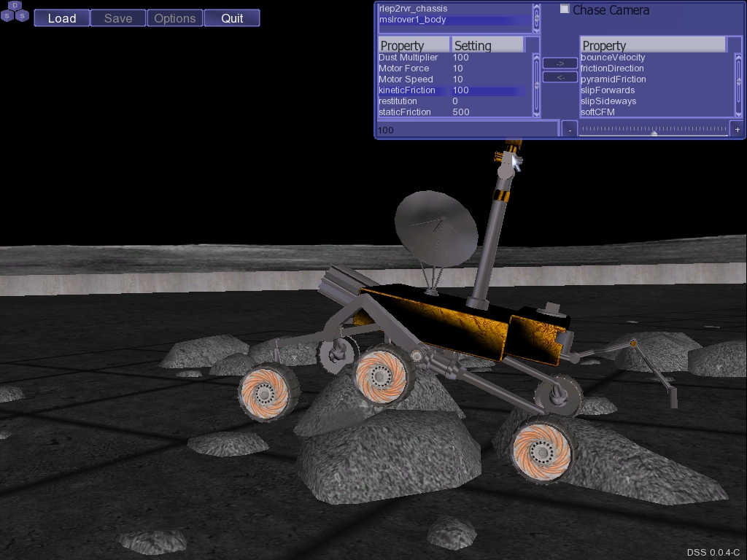Open the Options menu
Image resolution: width=747 pixels, height=560 pixels.
[x=175, y=18]
